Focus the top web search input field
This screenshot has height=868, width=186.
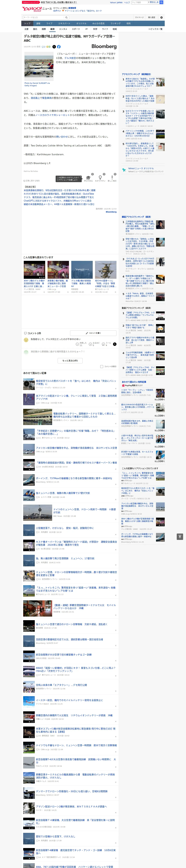coord(139,2)
